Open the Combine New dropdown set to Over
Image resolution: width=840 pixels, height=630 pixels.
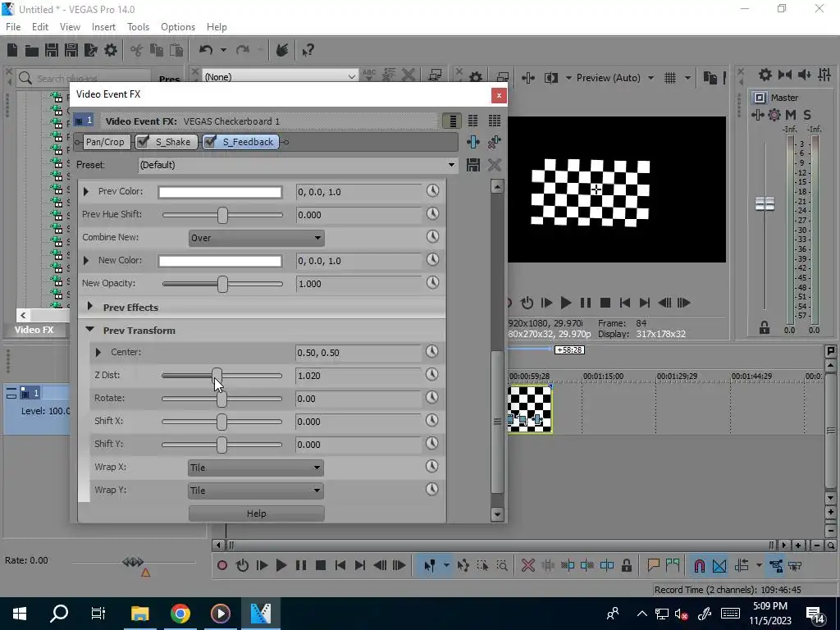coord(256,238)
